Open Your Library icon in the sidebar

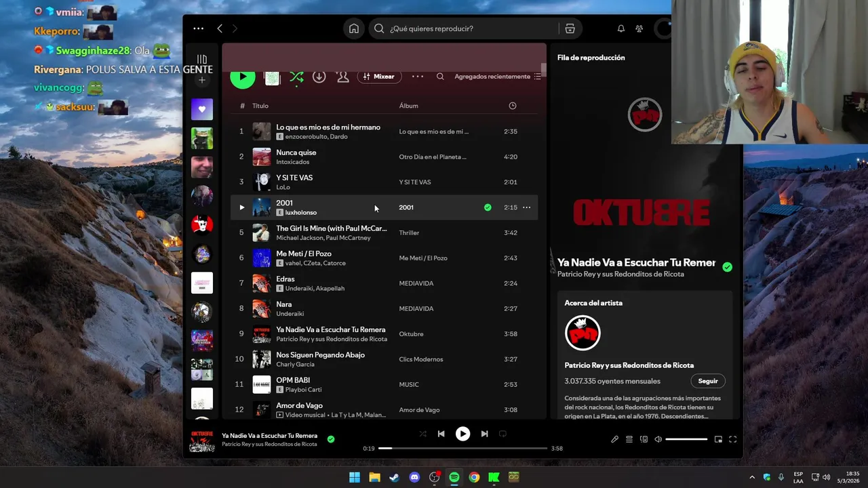tap(201, 60)
